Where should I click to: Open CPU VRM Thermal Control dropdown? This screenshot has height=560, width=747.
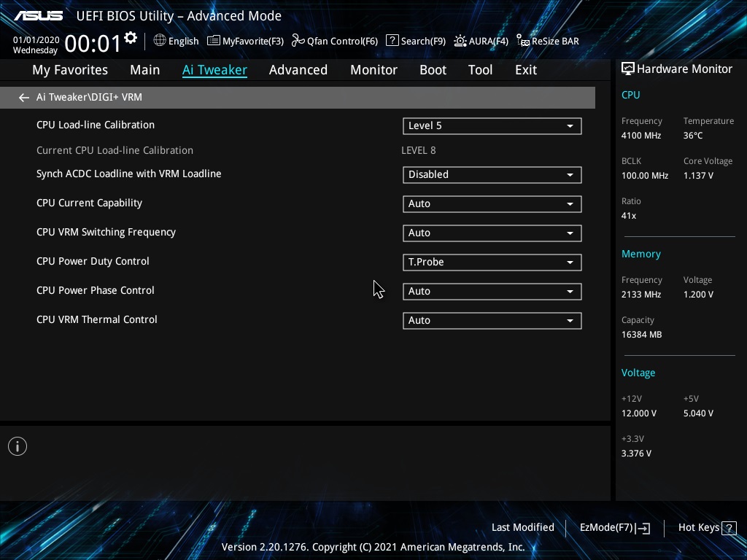pyautogui.click(x=492, y=320)
